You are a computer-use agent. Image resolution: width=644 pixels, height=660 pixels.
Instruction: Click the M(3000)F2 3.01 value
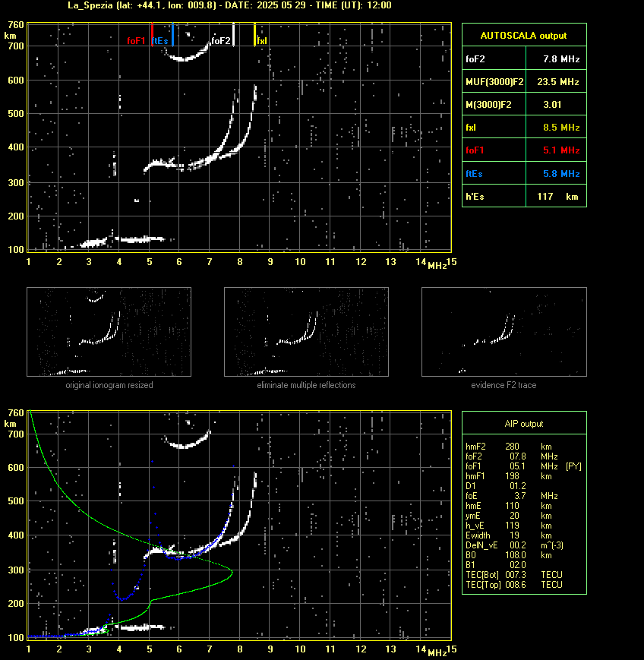(552, 104)
